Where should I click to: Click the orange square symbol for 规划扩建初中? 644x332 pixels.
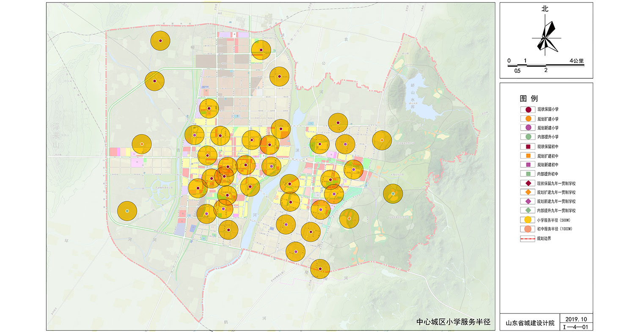coord(528,156)
